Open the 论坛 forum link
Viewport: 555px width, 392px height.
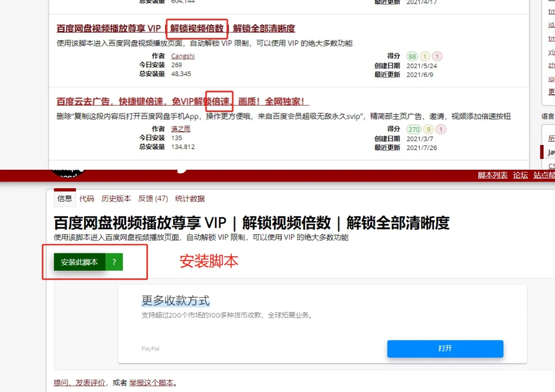pyautogui.click(x=520, y=175)
